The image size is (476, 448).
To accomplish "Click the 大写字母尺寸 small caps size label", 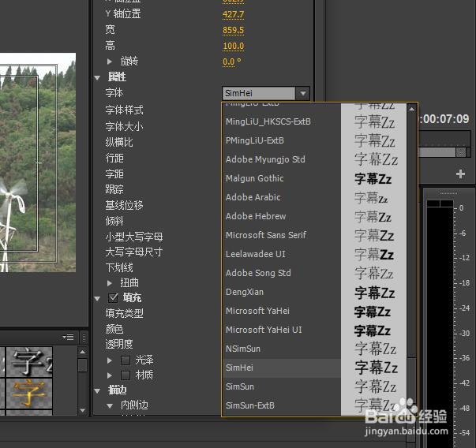I will (x=134, y=252).
